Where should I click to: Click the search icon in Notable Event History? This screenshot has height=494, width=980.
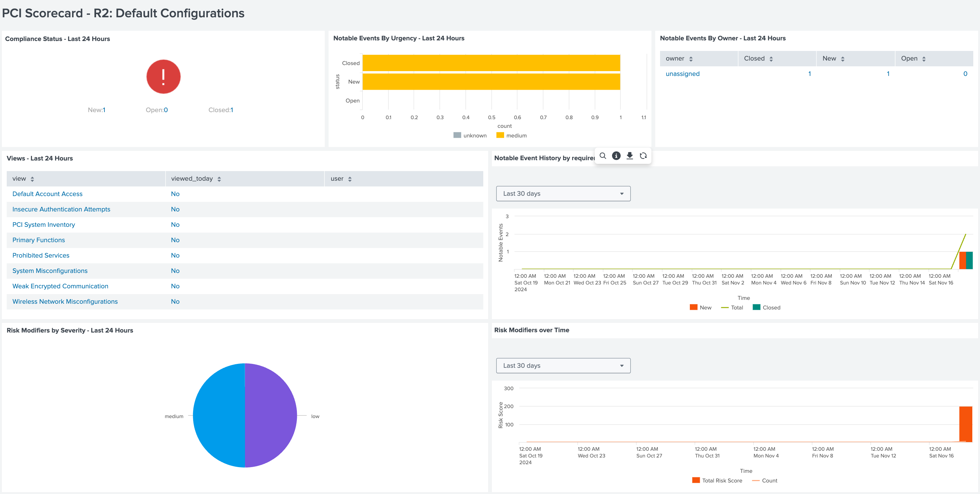tap(602, 156)
